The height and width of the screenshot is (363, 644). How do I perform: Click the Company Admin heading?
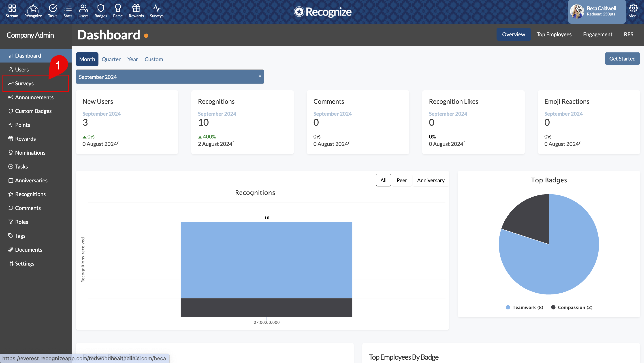click(30, 35)
